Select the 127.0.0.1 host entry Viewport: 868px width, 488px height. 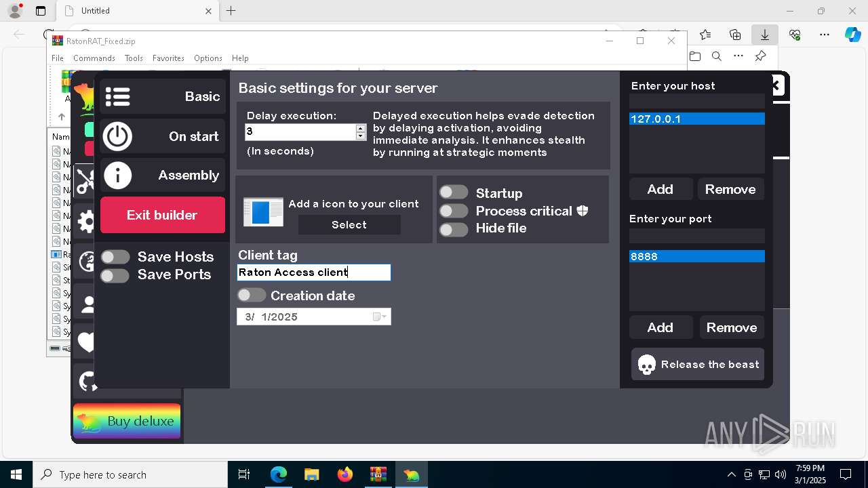coord(696,119)
